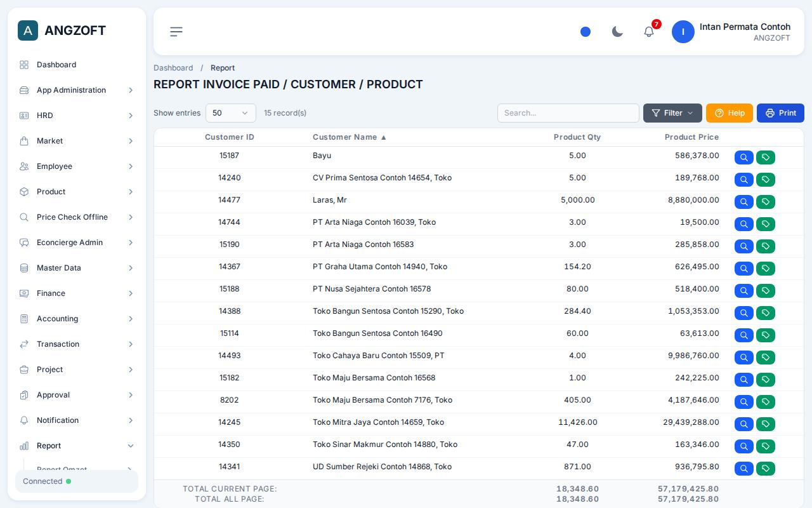Open the Product sidebar menu
Screen dimensions: 812x508
(x=77, y=192)
